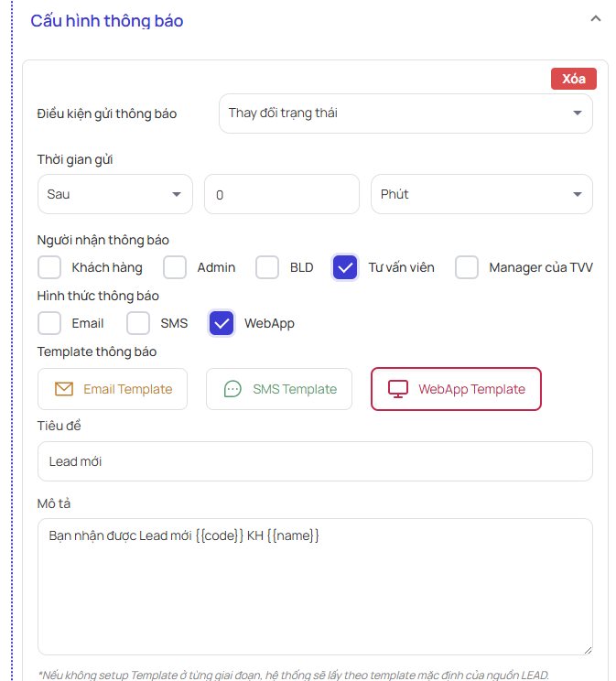Enable the Email notification checkbox
This screenshot has width=616, height=681.
49,323
